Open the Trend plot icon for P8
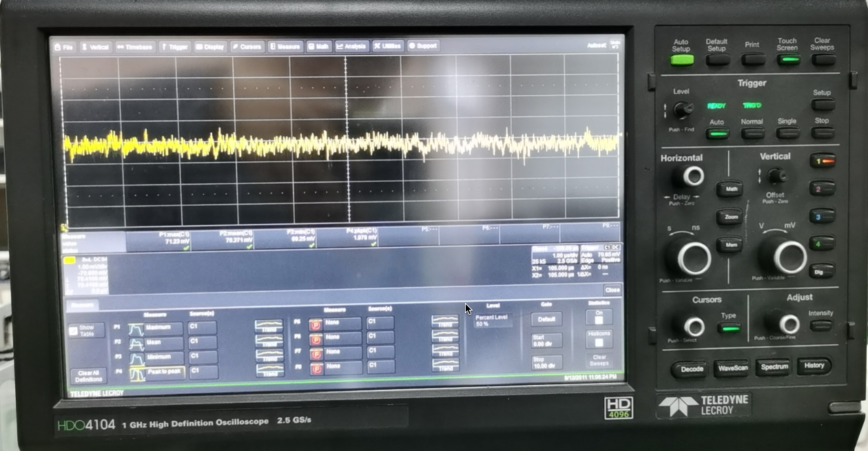 pos(445,365)
